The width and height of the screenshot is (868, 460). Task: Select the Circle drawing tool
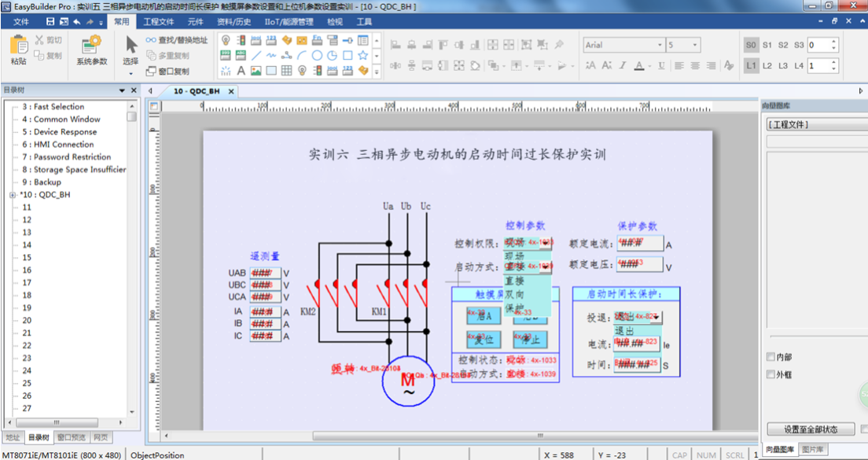[x=317, y=55]
